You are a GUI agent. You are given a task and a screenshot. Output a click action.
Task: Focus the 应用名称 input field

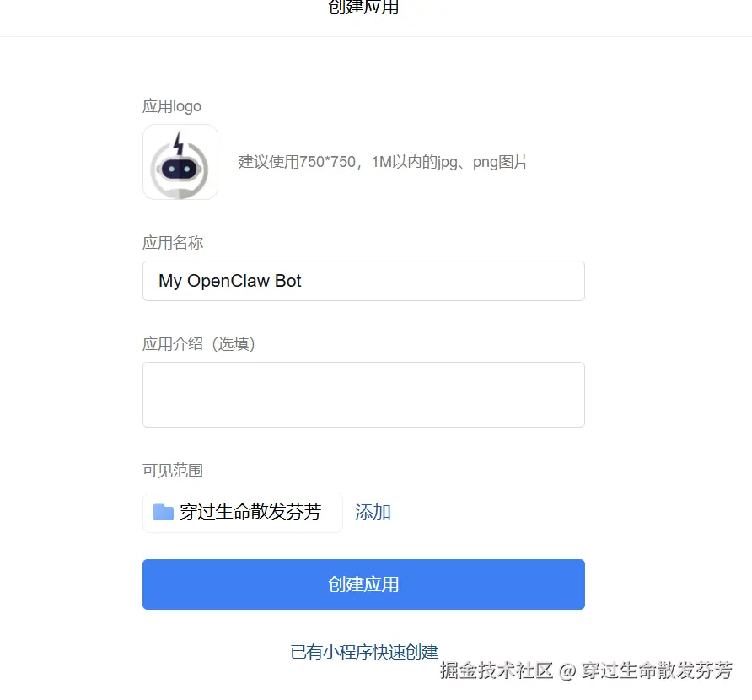click(363, 281)
